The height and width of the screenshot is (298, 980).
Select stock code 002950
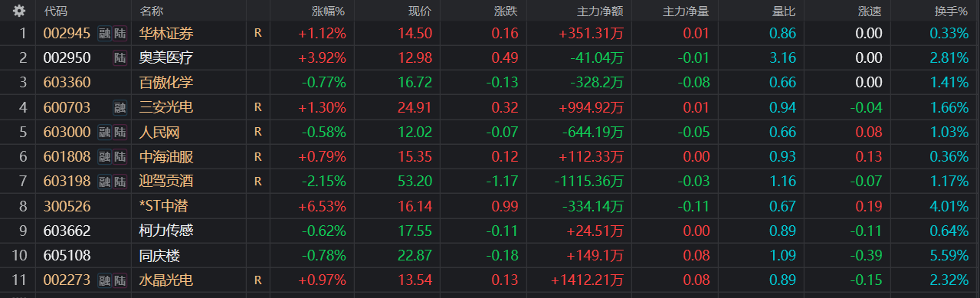(67, 58)
